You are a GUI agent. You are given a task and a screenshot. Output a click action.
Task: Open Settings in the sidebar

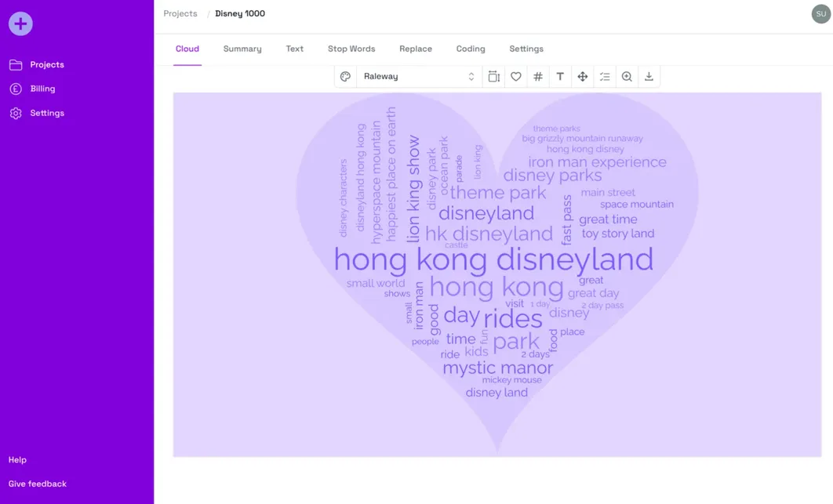click(47, 113)
